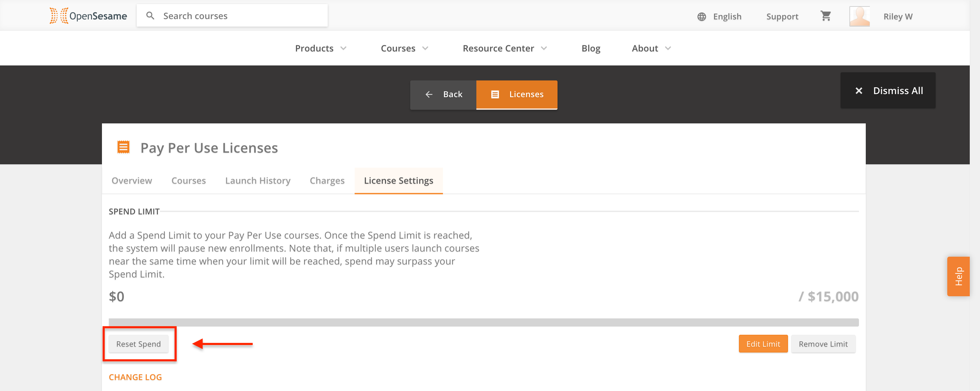980x391 pixels.
Task: Click Riley W's profile avatar
Action: point(859,16)
